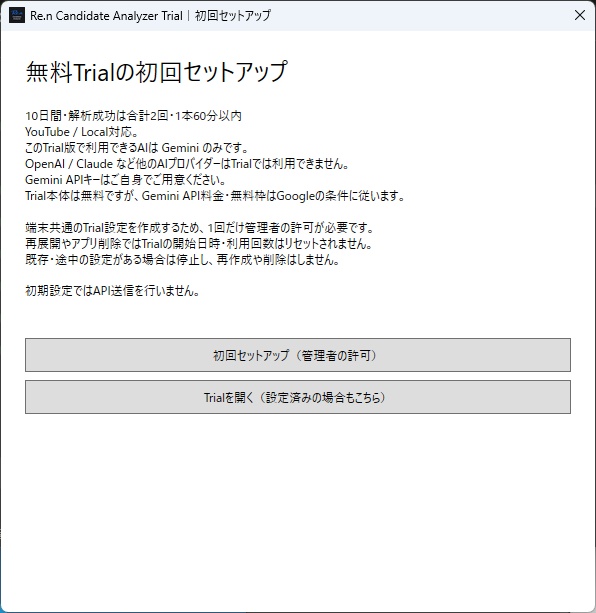Click the line 10日間･解析成功は合計2回･1本60分以内
Screen dimensions: 596x613
(133, 116)
